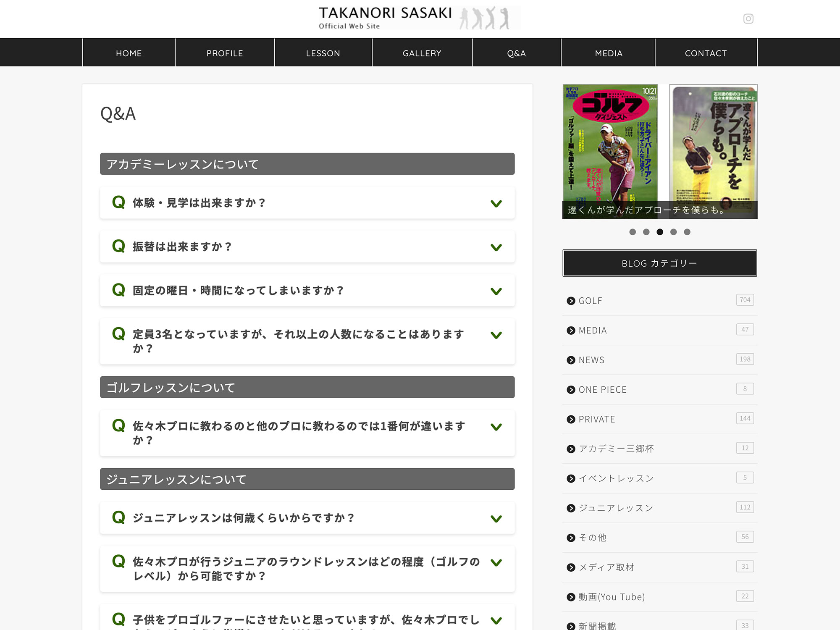840x630 pixels.
Task: Click the 704 count badge for GOLF
Action: [x=745, y=300]
